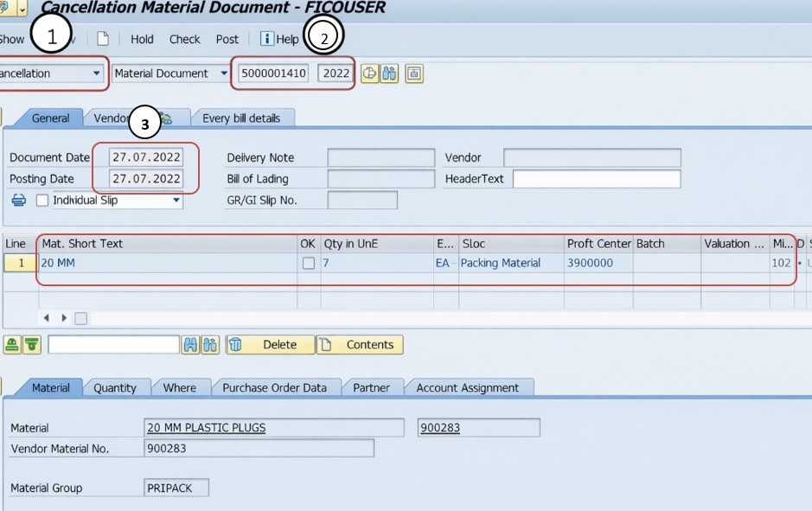Click the find next icon left of Delete
Screen dimensions: 812x511
pos(210,345)
